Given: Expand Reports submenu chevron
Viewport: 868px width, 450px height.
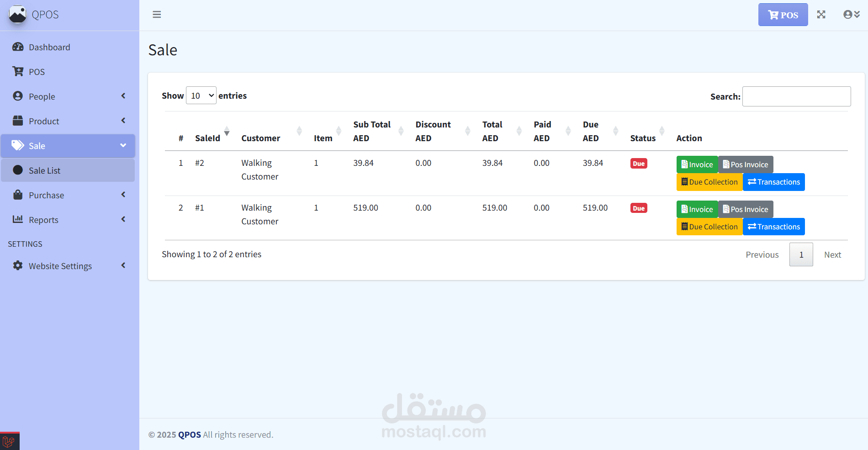Looking at the screenshot, I should tap(123, 219).
